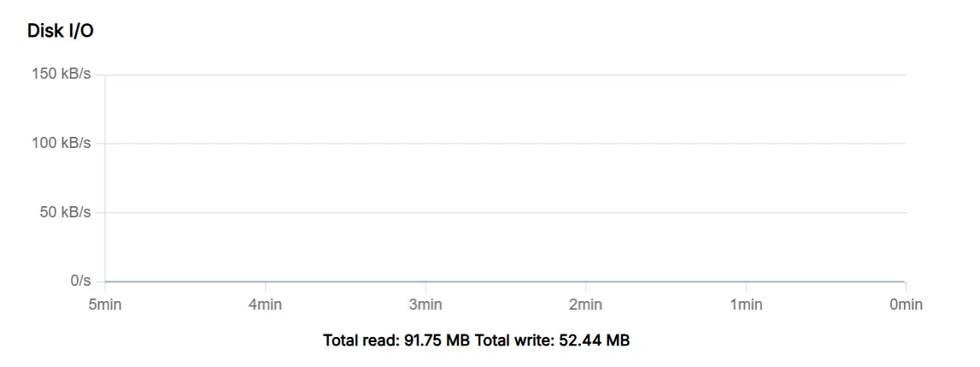Click the 50 kB/s axis label
Screen dimensions: 980x367
pos(65,212)
